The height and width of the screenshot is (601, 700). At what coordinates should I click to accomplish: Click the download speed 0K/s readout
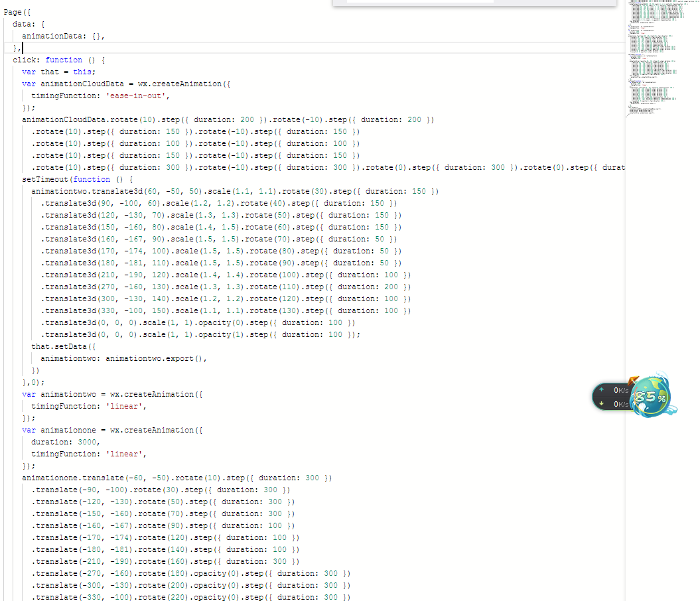(620, 404)
